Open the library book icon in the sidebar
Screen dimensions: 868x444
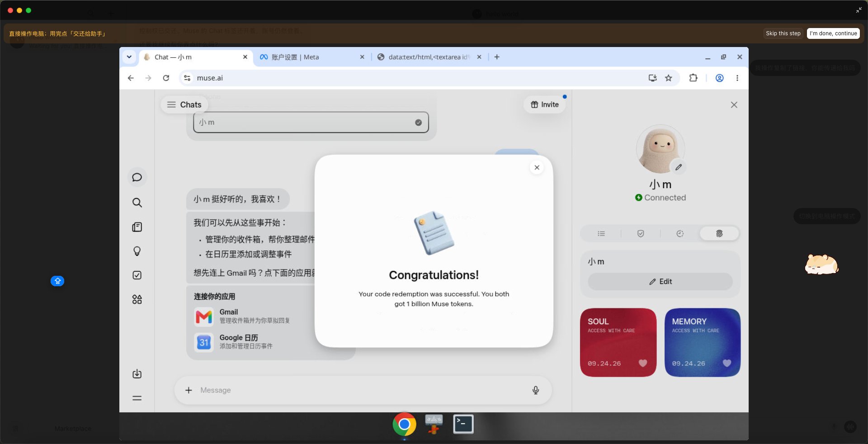[137, 227]
